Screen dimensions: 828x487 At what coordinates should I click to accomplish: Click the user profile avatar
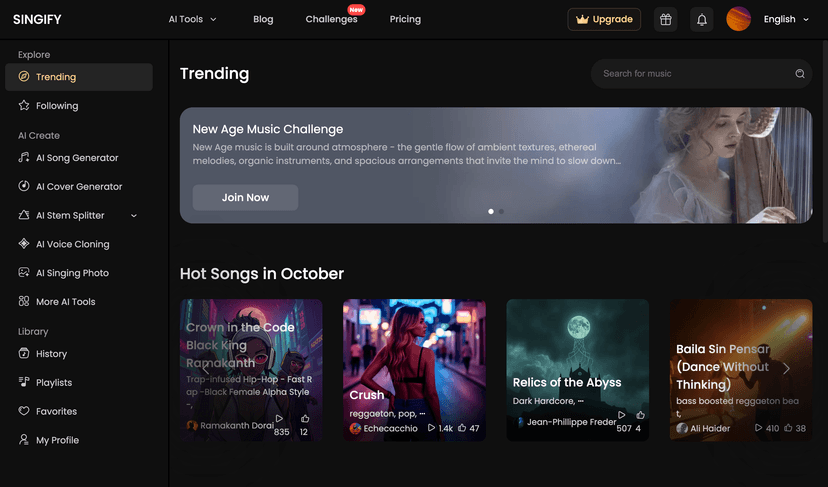(x=738, y=19)
